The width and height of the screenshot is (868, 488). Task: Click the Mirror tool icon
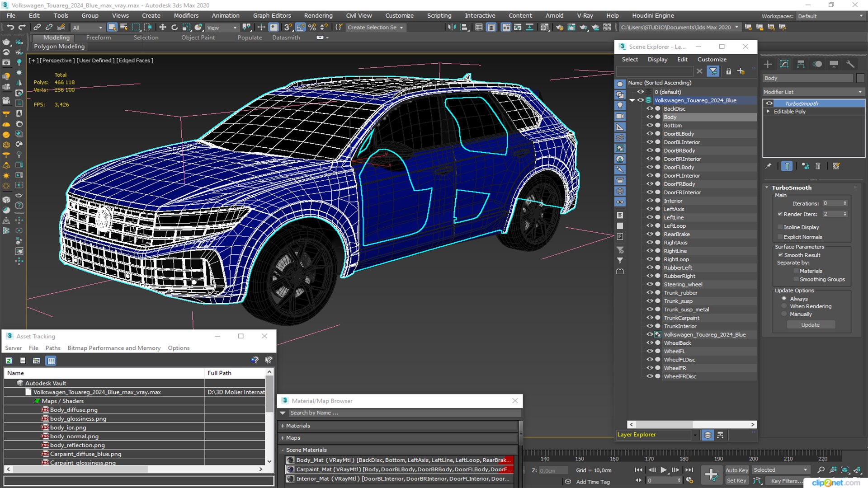[452, 28]
